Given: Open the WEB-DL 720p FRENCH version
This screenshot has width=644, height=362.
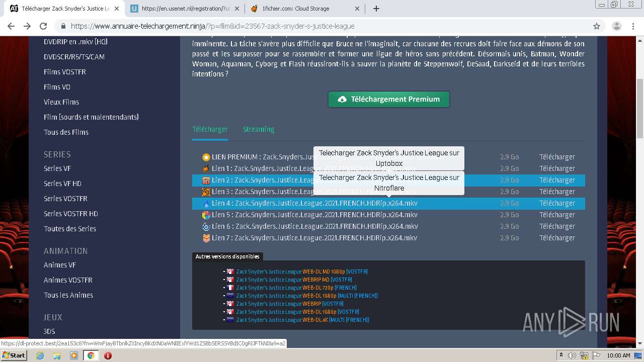Looking at the screenshot, I should (296, 288).
